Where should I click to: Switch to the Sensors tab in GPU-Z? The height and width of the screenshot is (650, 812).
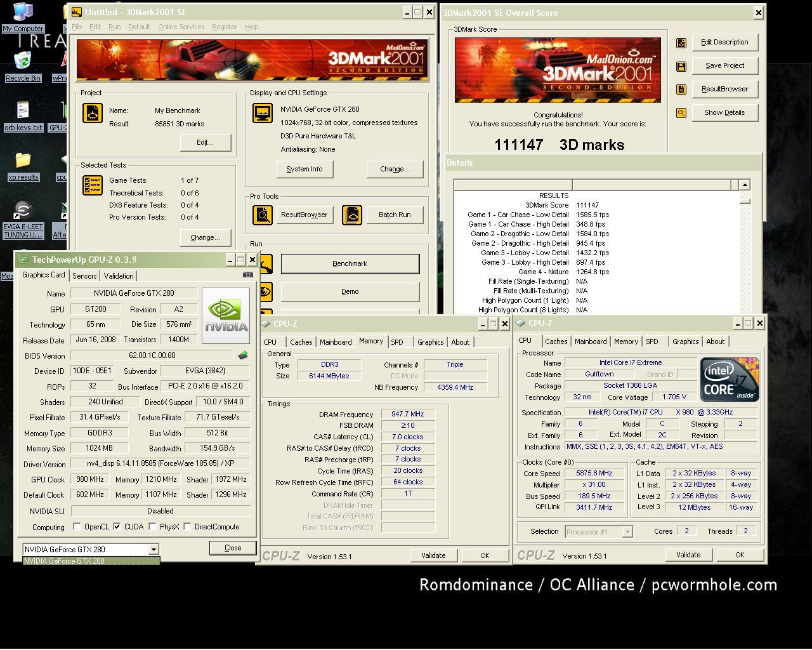click(x=84, y=276)
